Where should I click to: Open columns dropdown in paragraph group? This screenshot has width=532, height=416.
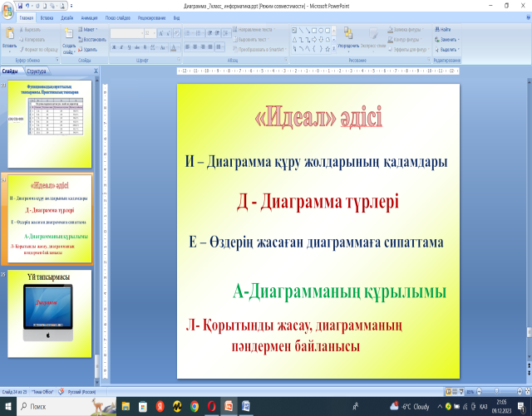219,46
